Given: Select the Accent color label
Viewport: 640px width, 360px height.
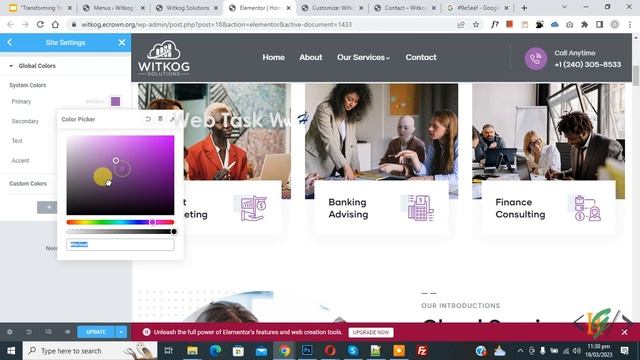Looking at the screenshot, I should click(20, 160).
